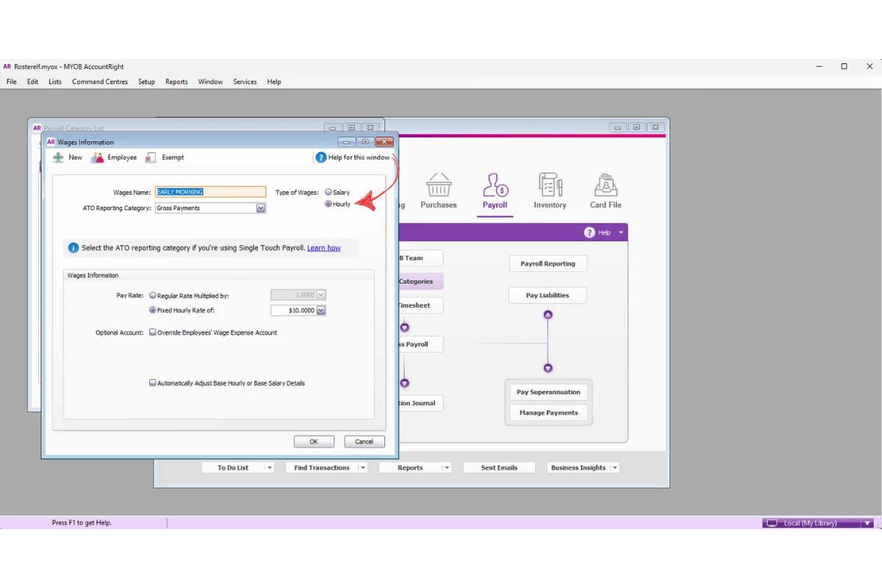The image size is (882, 588).
Task: Click the Business Insights button
Action: tap(578, 467)
